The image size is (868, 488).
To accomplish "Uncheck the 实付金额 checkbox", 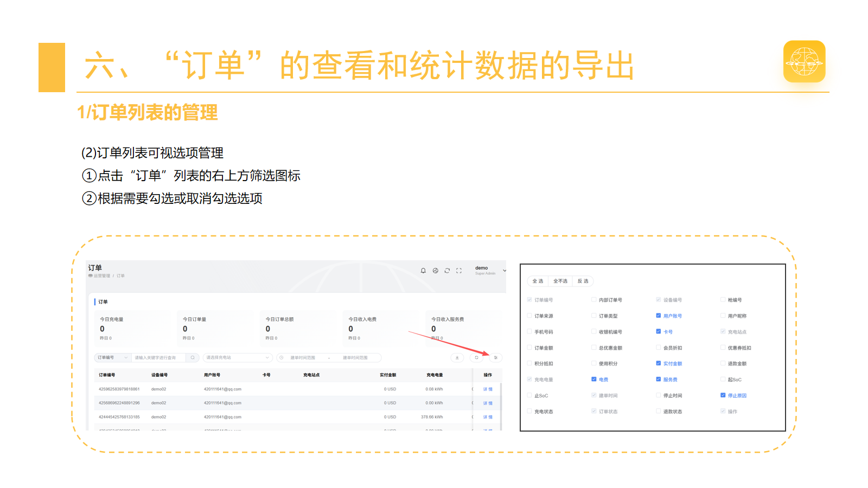I will click(x=659, y=363).
